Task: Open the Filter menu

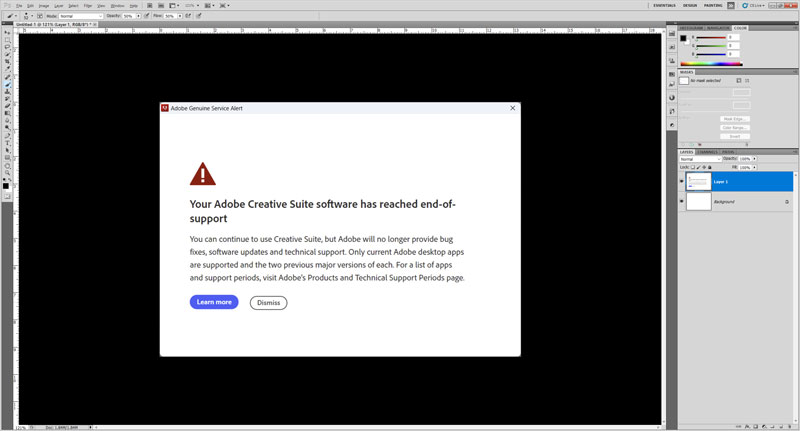Action: point(88,6)
